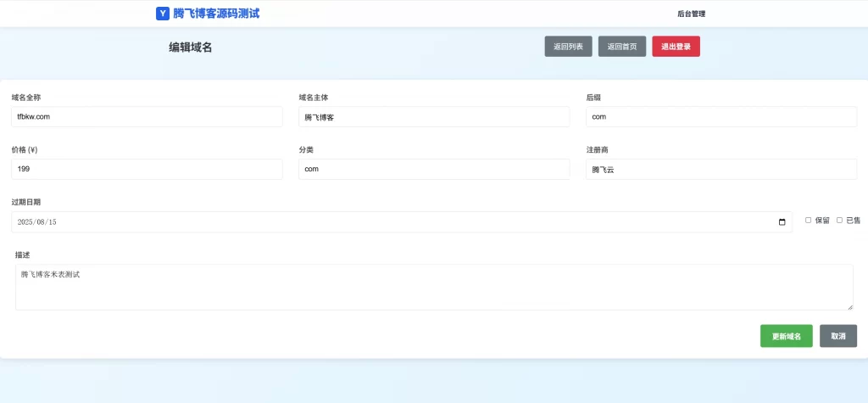Cancel editing with 取消 button
This screenshot has width=868, height=403.
838,336
